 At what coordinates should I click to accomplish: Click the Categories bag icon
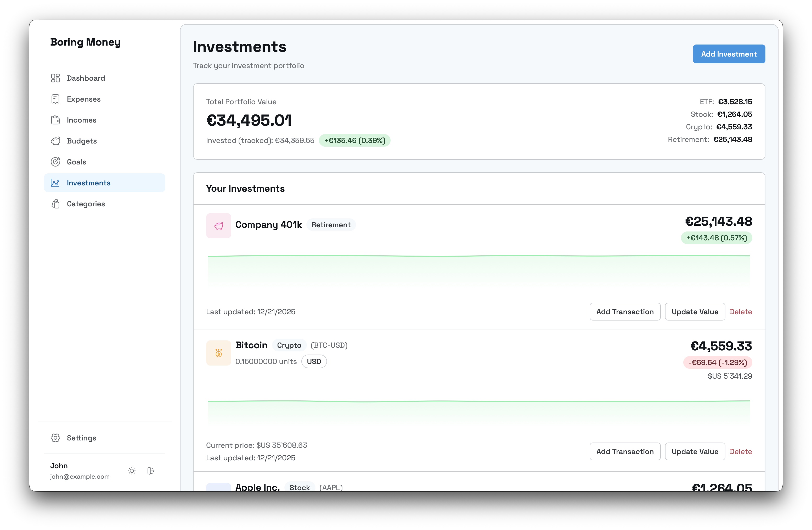click(55, 204)
